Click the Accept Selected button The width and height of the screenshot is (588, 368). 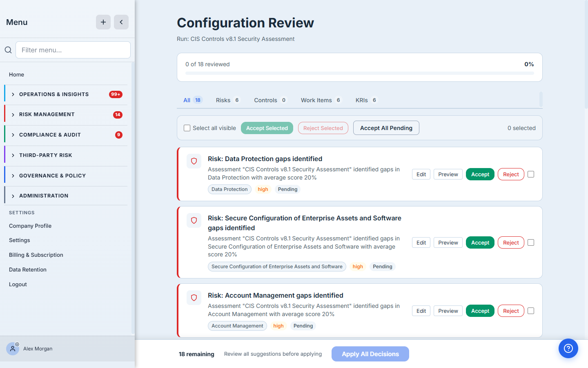tap(267, 128)
